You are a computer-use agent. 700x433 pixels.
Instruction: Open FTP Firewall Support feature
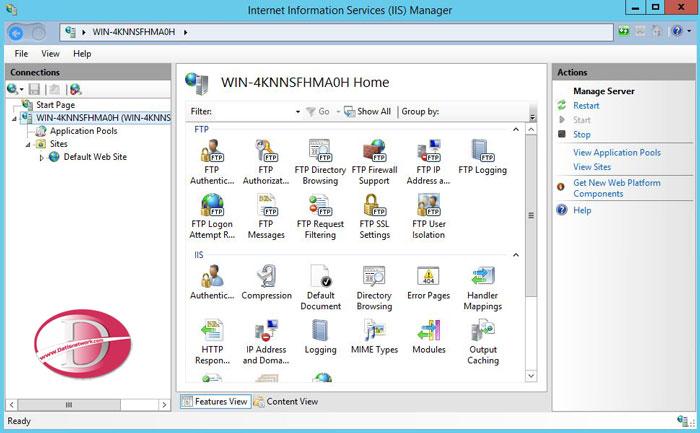tap(374, 162)
